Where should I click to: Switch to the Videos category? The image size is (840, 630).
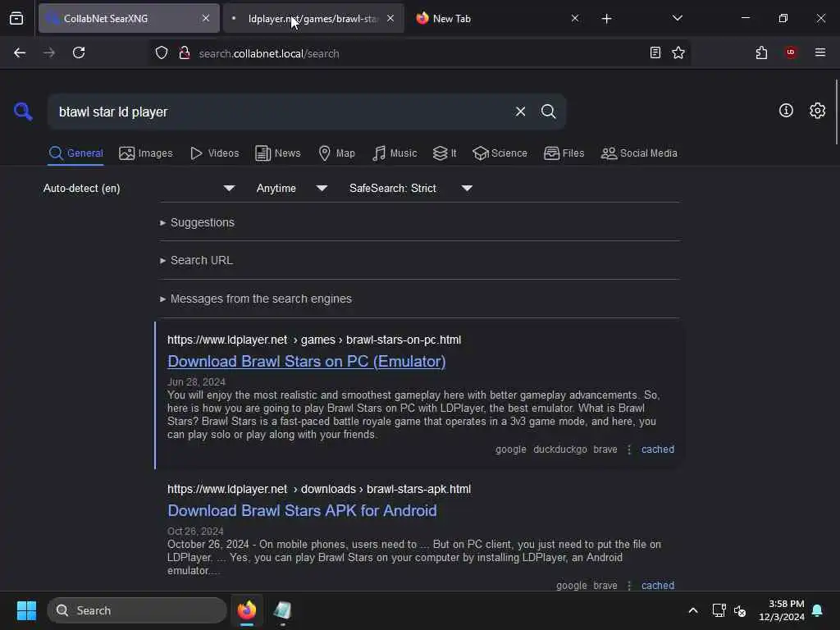214,153
